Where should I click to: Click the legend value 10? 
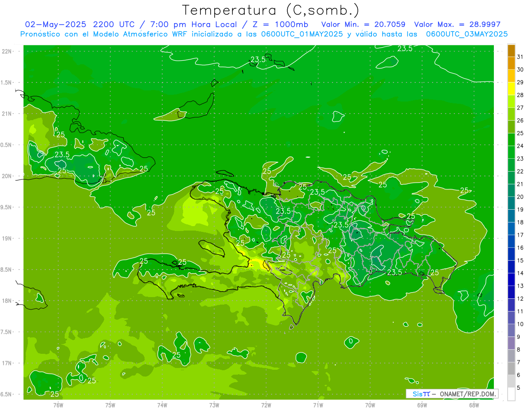coord(520,324)
